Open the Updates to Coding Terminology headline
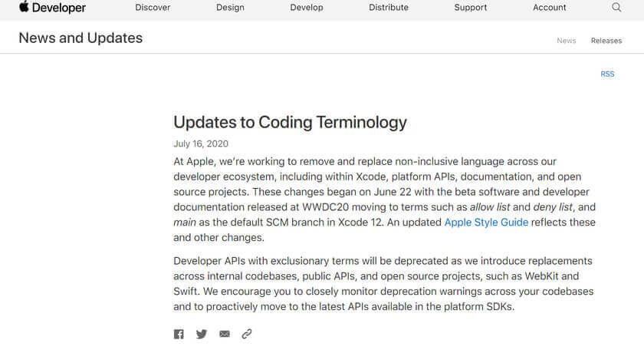This screenshot has height=350, width=644. [x=290, y=123]
